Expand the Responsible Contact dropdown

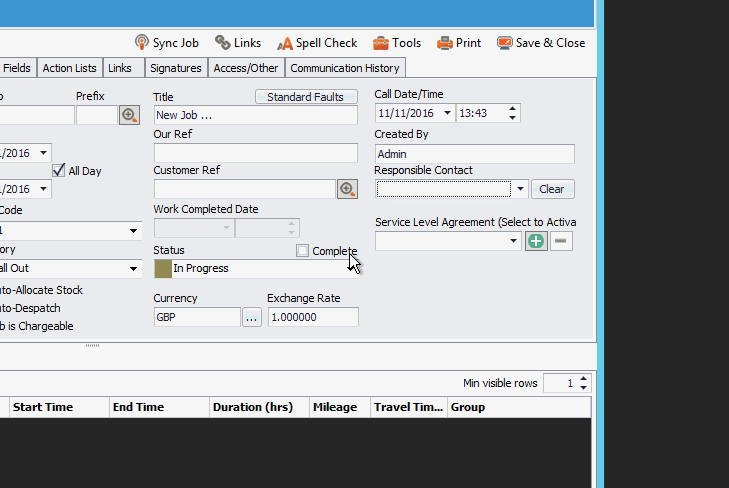520,189
